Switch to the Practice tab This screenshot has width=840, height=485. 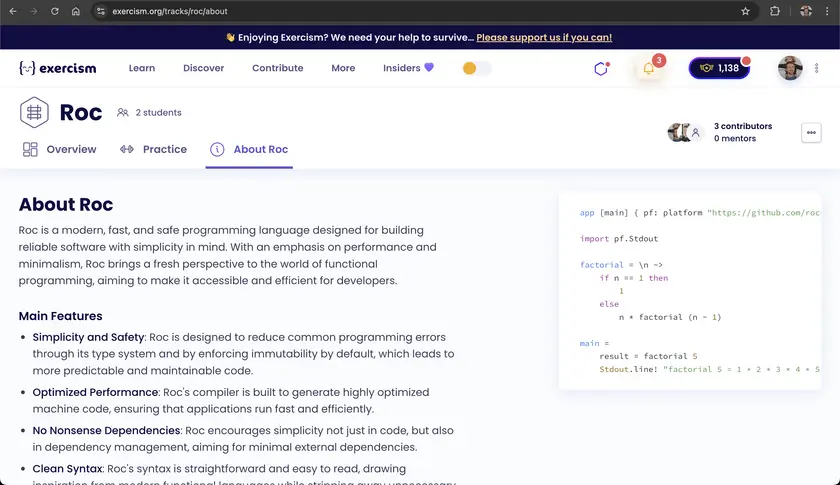(153, 150)
